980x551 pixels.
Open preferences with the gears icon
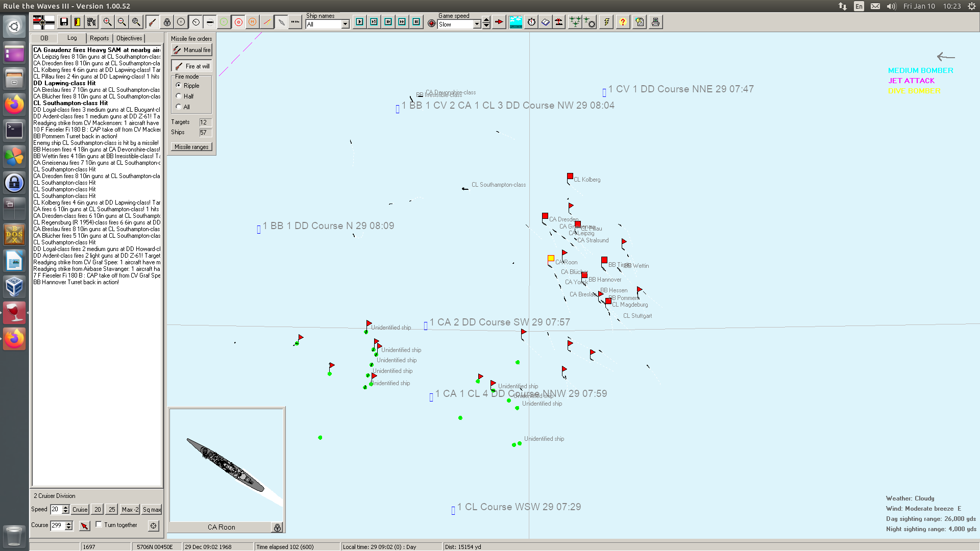[91, 22]
